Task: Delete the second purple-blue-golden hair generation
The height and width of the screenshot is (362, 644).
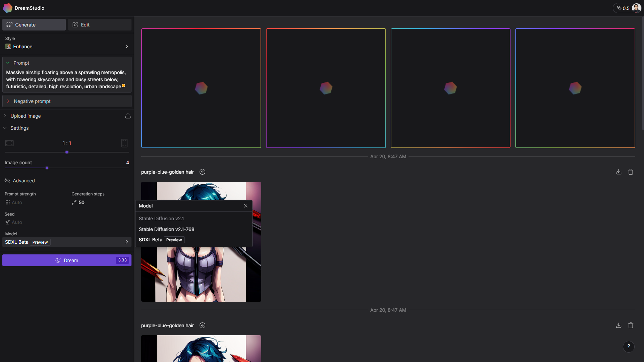Action: coord(631,325)
